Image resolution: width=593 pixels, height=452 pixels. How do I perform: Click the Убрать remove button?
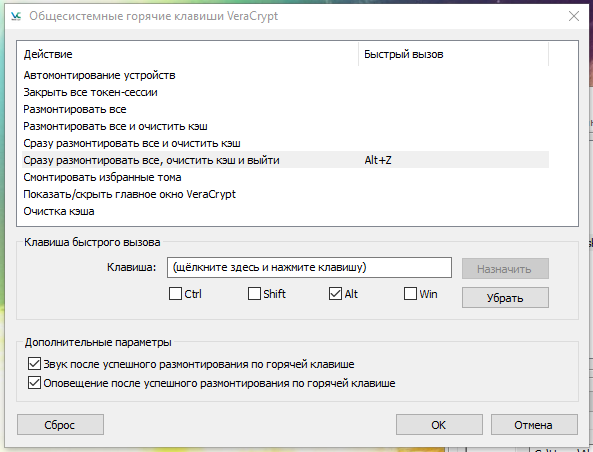point(505,298)
